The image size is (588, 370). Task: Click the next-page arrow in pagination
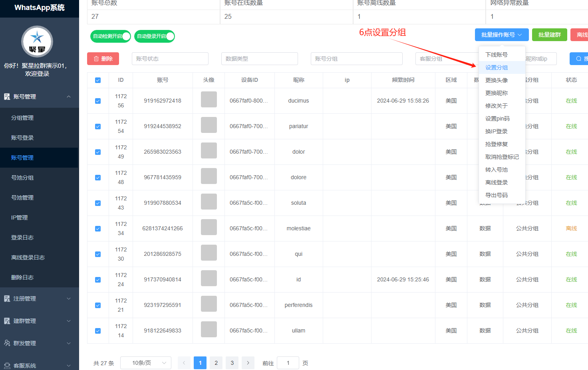coord(248,363)
